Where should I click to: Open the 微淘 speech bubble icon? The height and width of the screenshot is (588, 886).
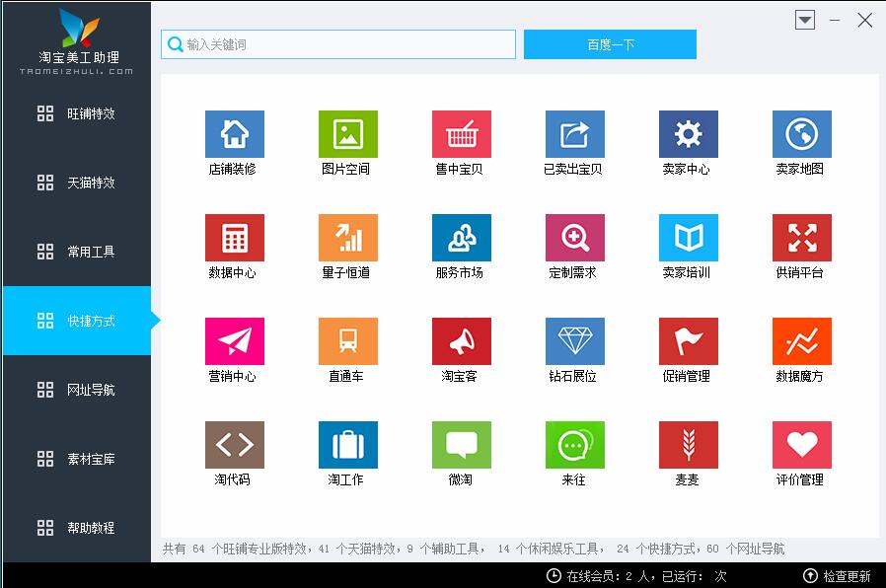click(462, 445)
